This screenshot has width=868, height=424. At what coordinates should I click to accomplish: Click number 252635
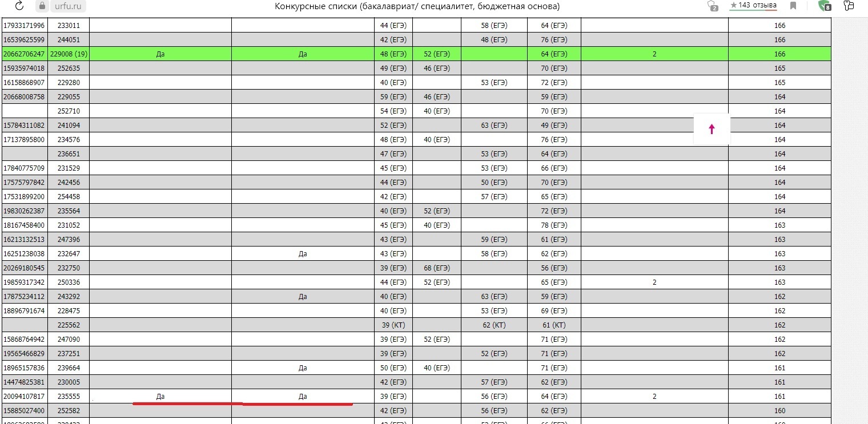[x=69, y=68]
